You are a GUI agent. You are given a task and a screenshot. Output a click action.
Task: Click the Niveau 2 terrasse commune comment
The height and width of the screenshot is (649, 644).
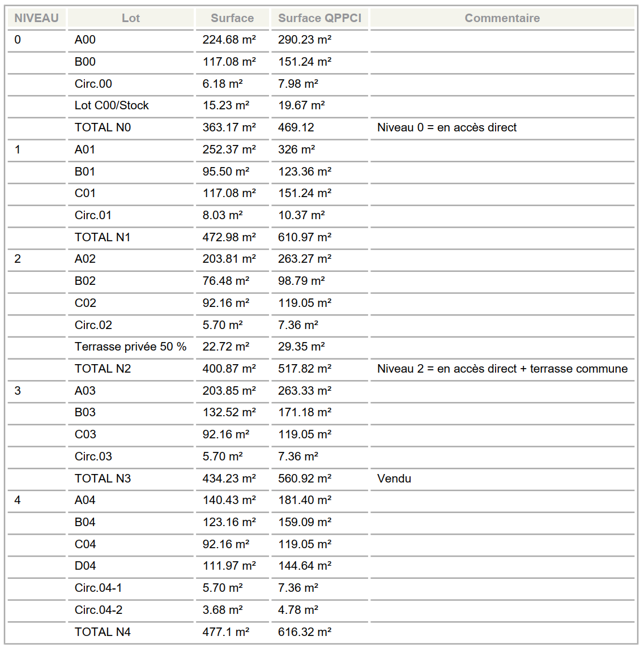[x=502, y=369]
